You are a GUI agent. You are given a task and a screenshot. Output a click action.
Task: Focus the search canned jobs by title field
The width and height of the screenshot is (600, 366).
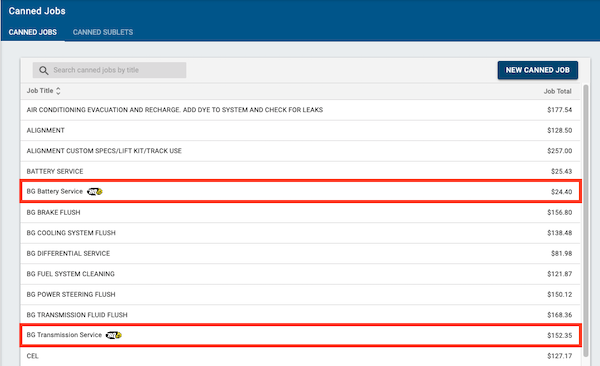click(109, 70)
